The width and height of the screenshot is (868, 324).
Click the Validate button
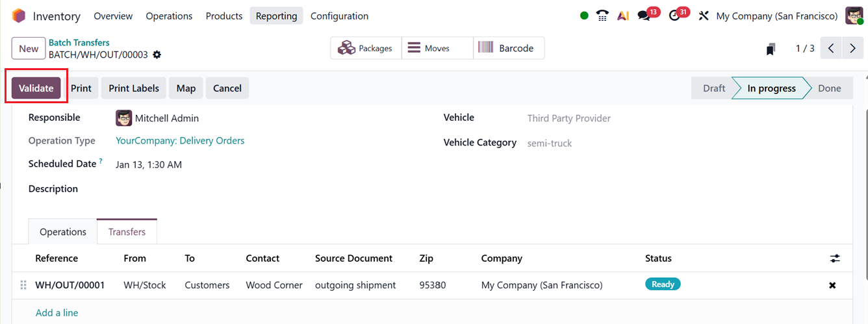[36, 88]
